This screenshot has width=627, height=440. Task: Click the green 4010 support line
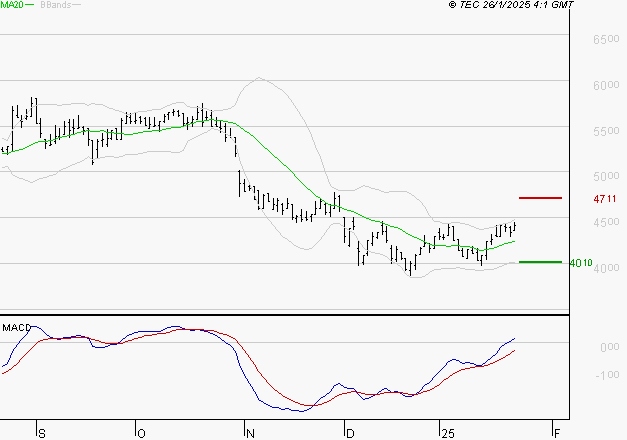click(x=540, y=262)
